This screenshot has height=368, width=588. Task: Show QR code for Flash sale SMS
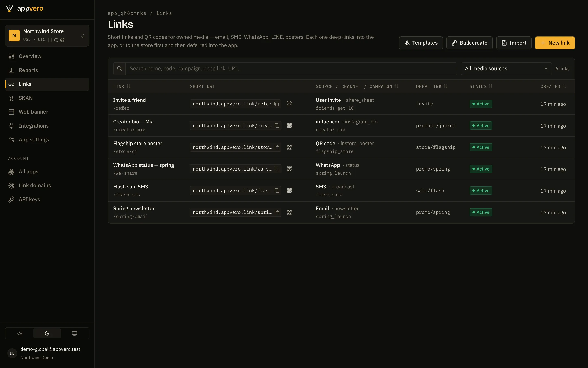289,191
